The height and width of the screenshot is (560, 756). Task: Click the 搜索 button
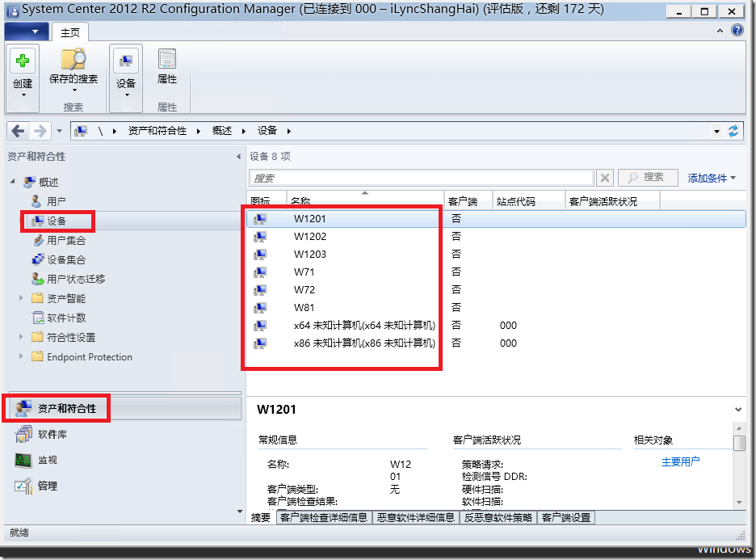tap(648, 178)
